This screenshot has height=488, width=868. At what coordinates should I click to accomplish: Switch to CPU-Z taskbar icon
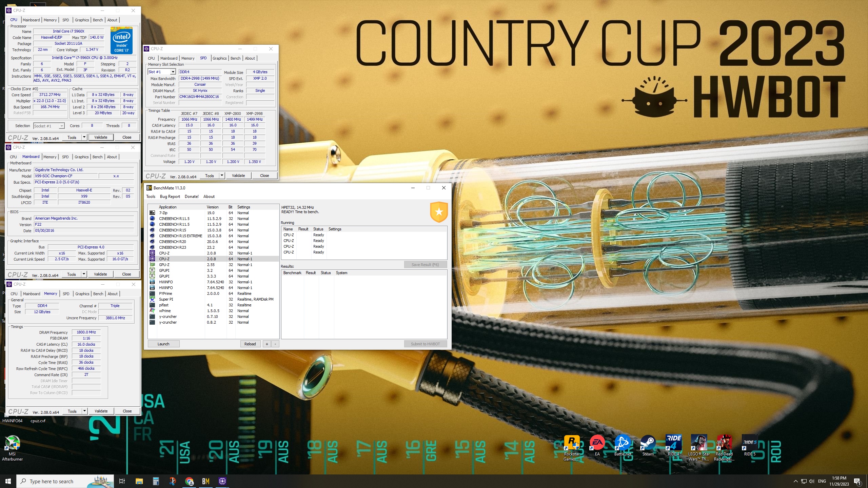point(222,481)
